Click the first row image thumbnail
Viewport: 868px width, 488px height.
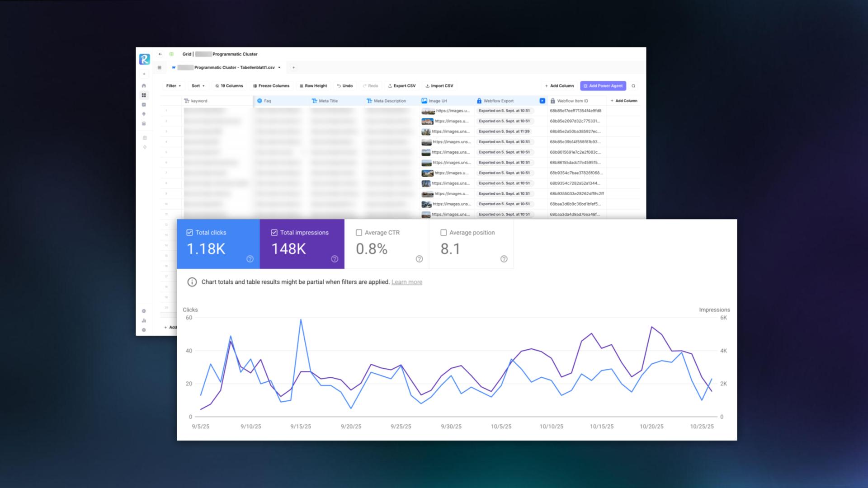tap(428, 111)
